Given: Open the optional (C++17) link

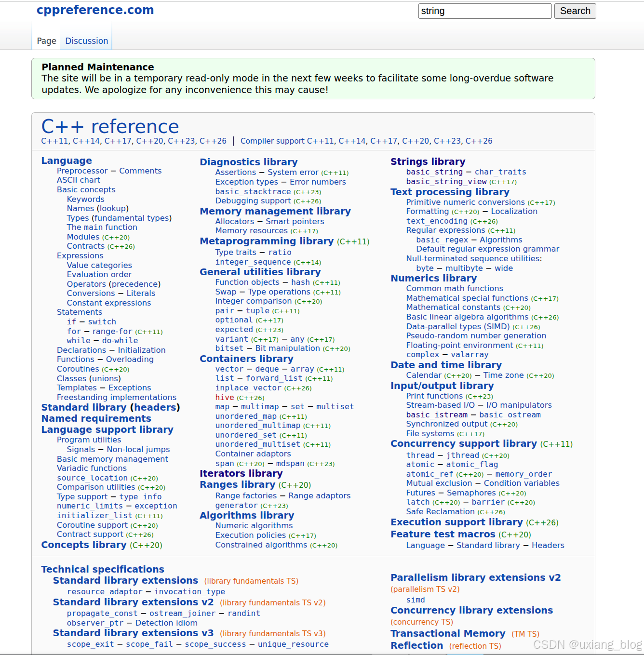Looking at the screenshot, I should click(234, 320).
